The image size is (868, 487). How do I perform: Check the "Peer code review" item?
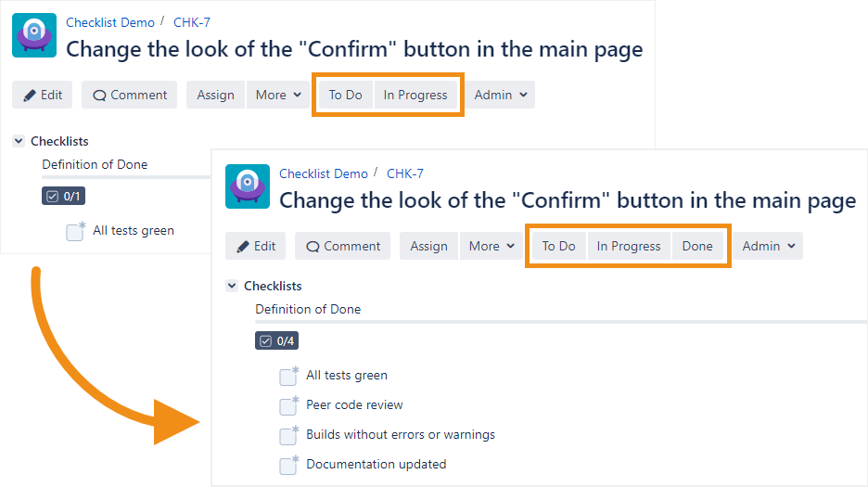click(287, 405)
